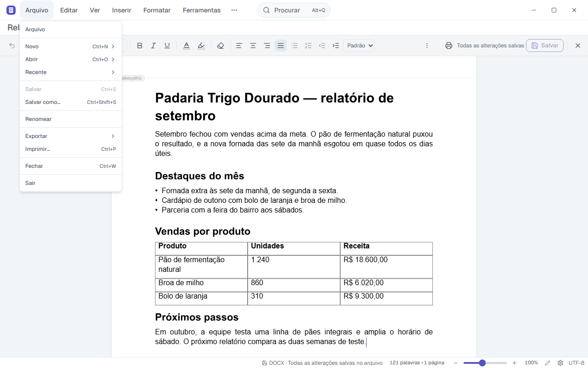Click the 100% zoom level

531,363
